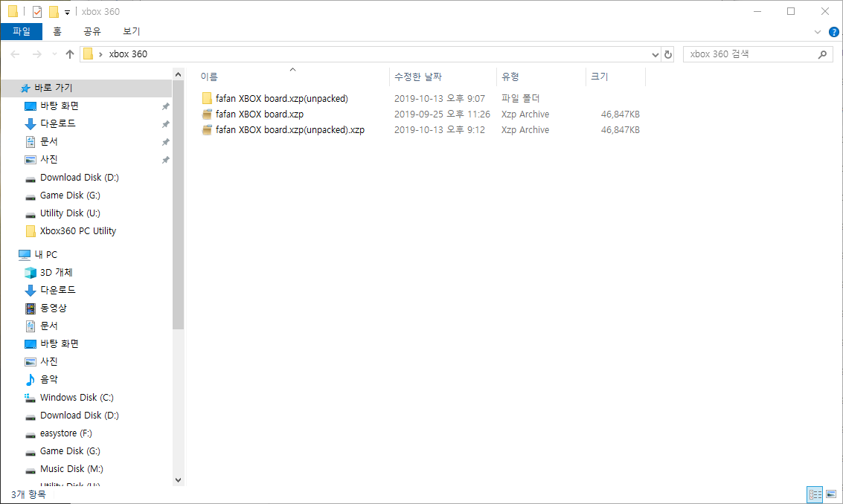Select the fafan XBOX board.xzp file
This screenshot has width=843, height=504.
pos(260,114)
